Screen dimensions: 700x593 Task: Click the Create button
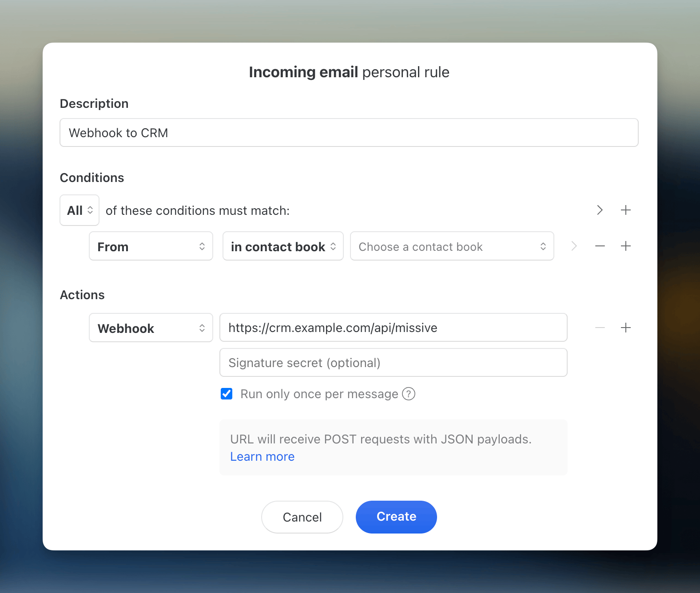point(396,517)
